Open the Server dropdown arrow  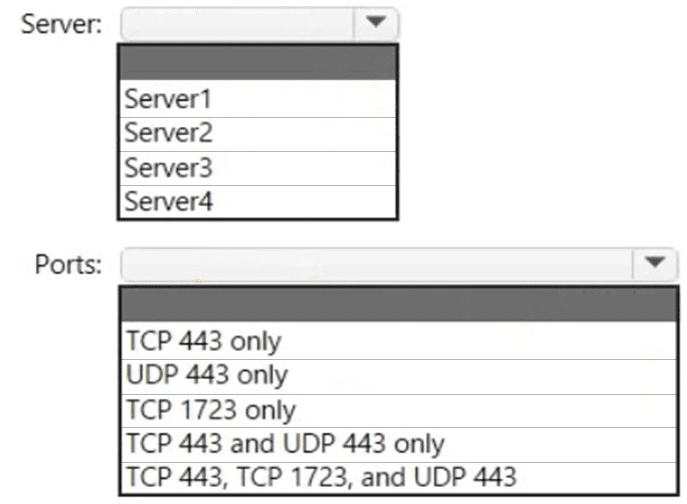pos(376,23)
